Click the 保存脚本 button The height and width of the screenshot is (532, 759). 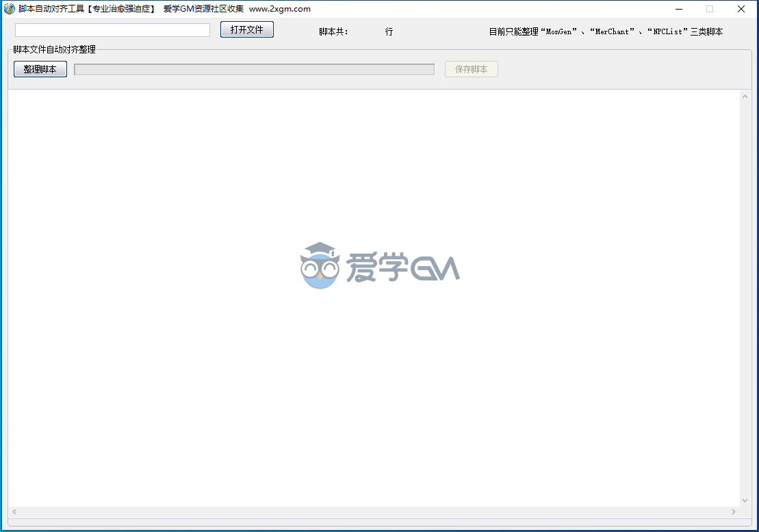pyautogui.click(x=472, y=69)
